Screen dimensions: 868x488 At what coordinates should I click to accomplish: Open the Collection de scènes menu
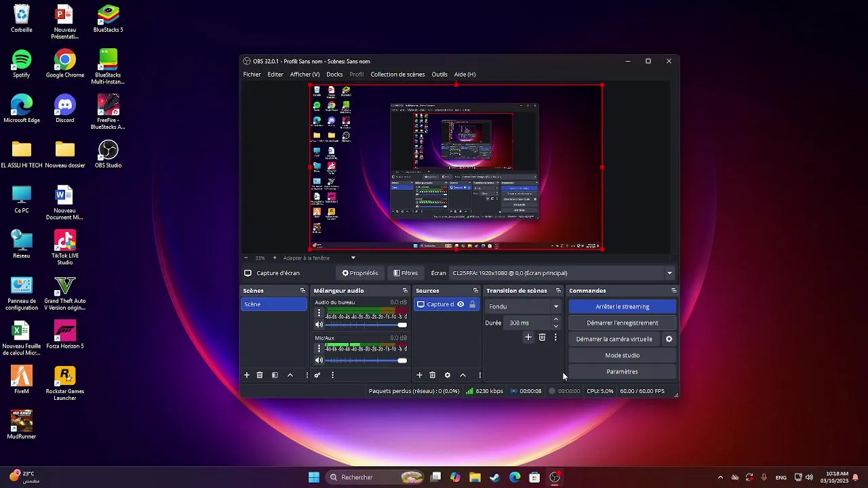(397, 75)
